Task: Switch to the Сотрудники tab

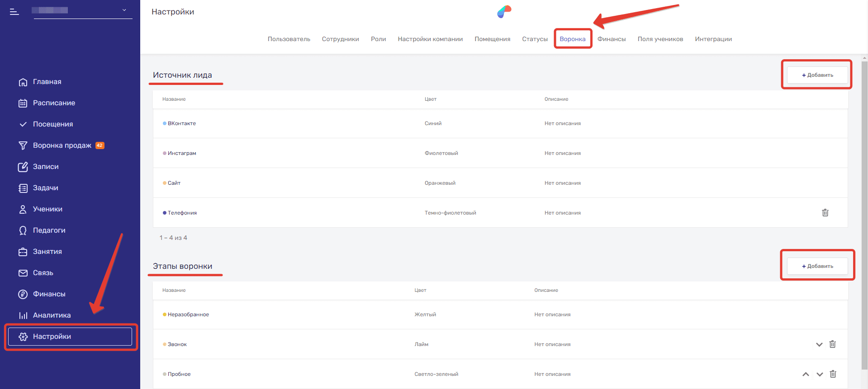Action: pyautogui.click(x=340, y=39)
